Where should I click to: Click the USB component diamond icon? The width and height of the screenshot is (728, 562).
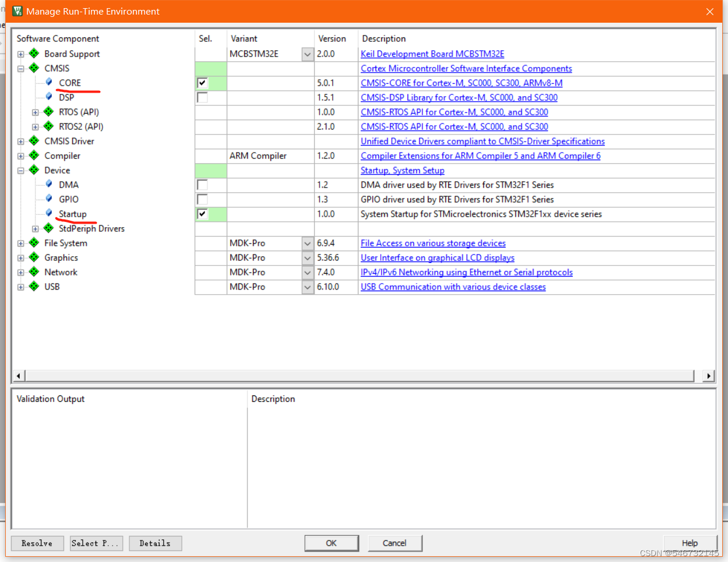[x=33, y=287]
